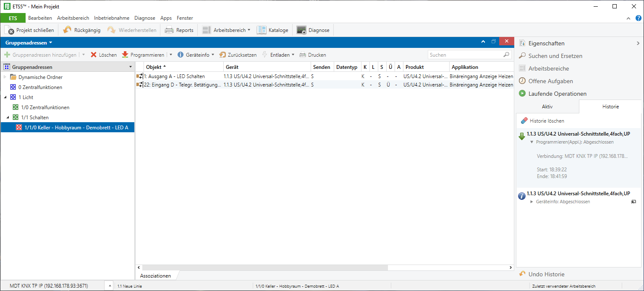Click the Programmieren download icon
Image resolution: width=644 pixels, height=291 pixels.
click(125, 55)
